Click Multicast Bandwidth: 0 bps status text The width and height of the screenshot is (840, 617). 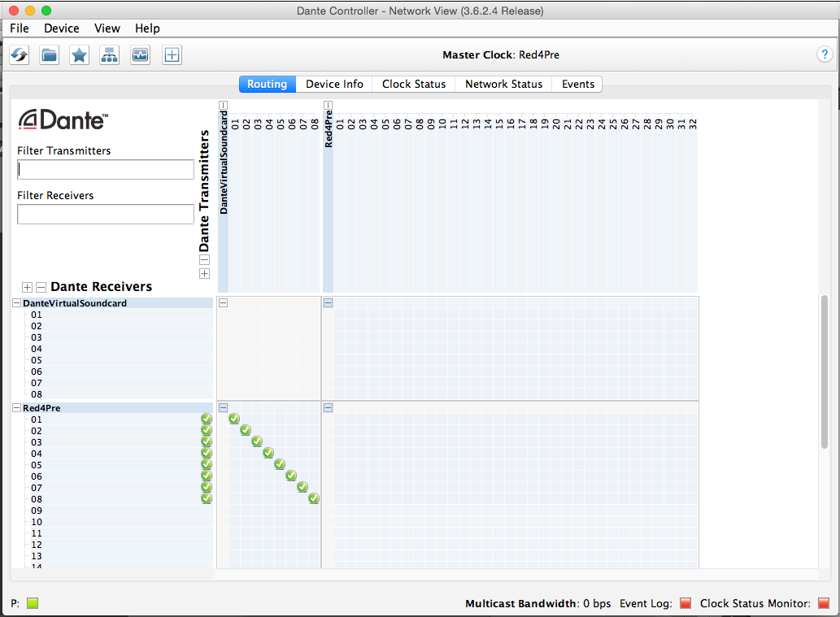tap(538, 603)
